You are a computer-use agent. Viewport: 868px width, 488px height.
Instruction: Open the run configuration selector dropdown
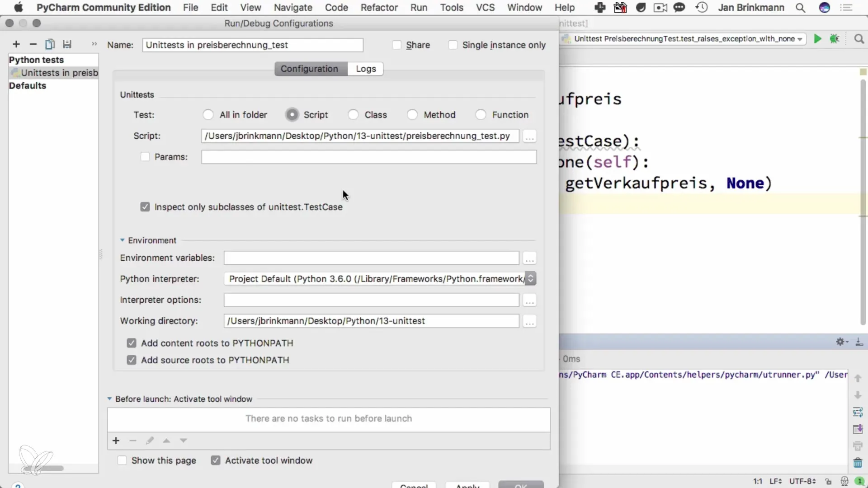click(684, 39)
